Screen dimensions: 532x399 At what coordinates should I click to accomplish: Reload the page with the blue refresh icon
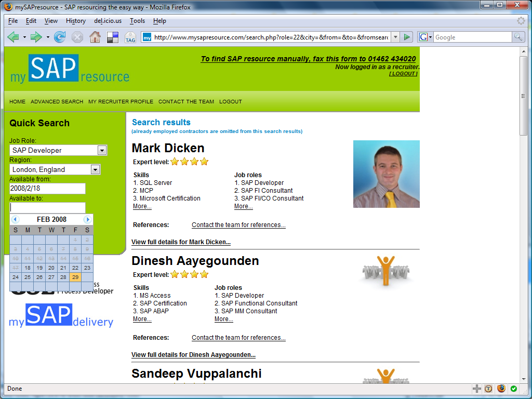point(60,37)
